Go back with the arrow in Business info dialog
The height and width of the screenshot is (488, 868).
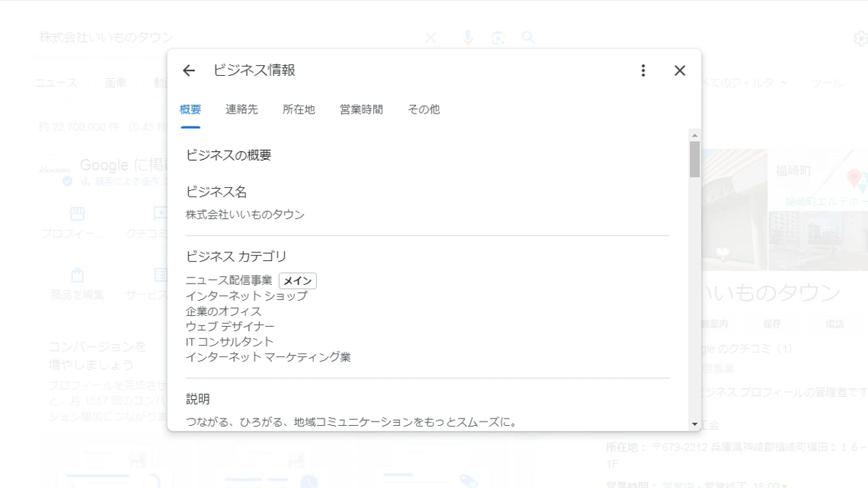pos(189,70)
